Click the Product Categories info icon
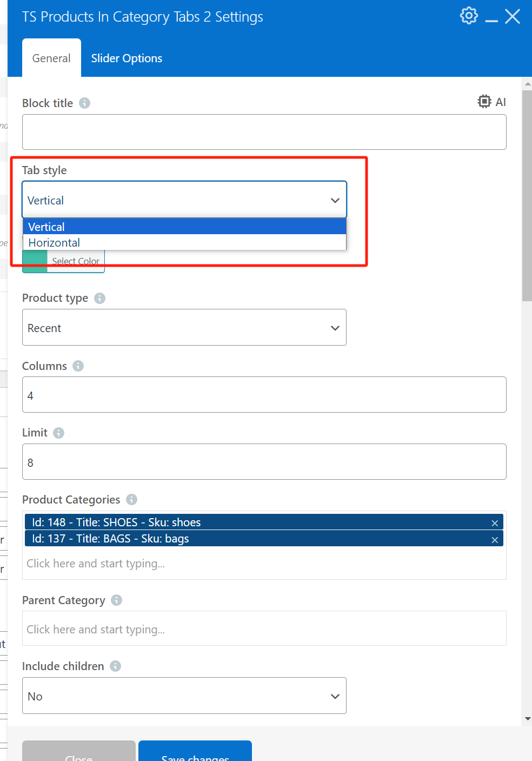The height and width of the screenshot is (761, 532). pyautogui.click(x=131, y=499)
